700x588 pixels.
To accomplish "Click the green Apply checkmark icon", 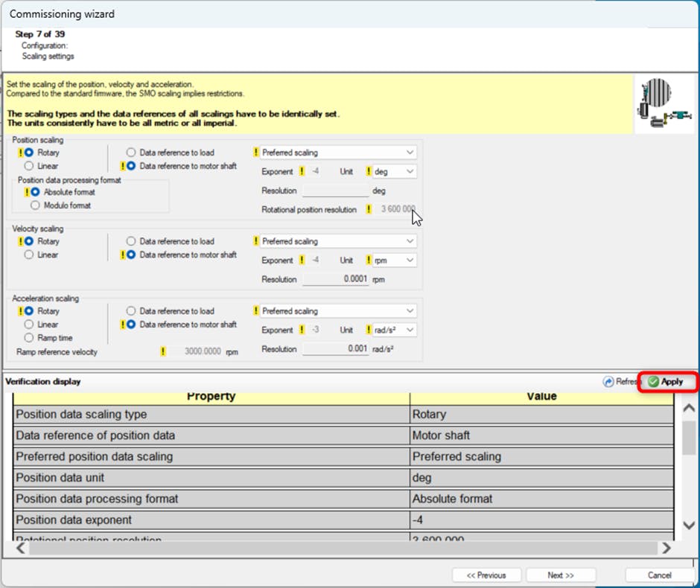I will [x=653, y=382].
